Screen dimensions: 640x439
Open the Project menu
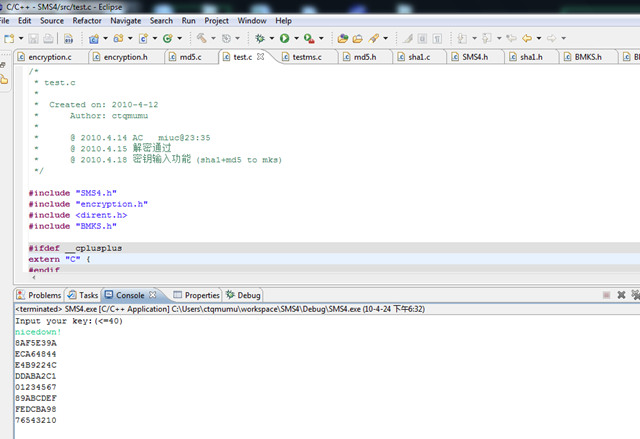click(x=216, y=21)
